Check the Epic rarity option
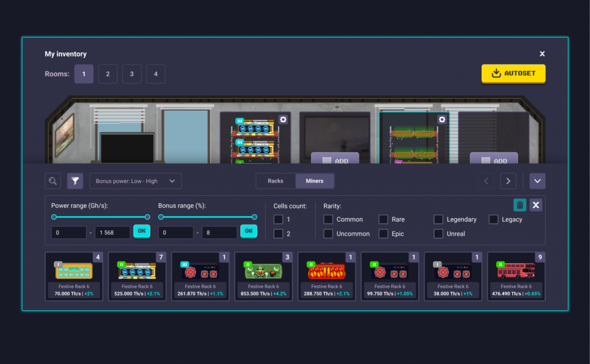590x364 pixels. tap(383, 234)
